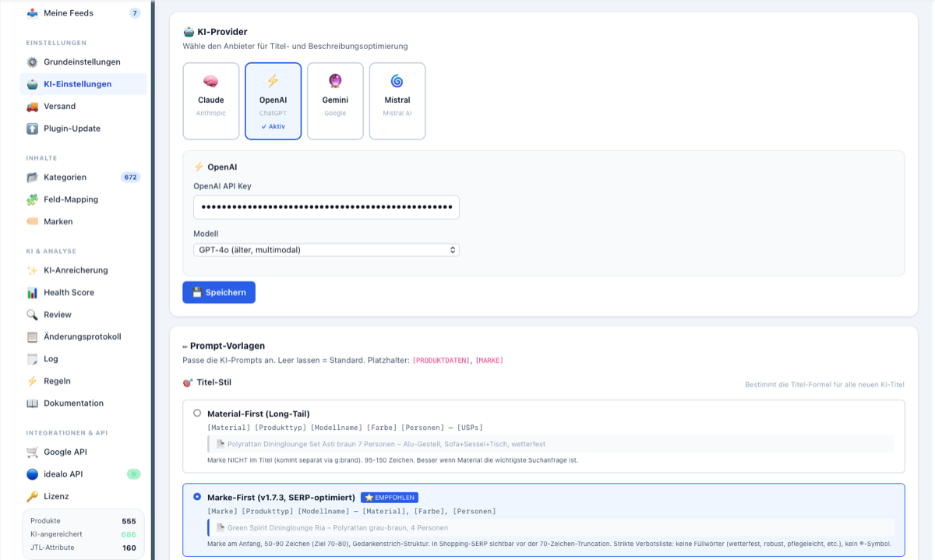Click Polyrattan Dininglounge Set Asti example text
935x560 pixels.
(x=386, y=444)
